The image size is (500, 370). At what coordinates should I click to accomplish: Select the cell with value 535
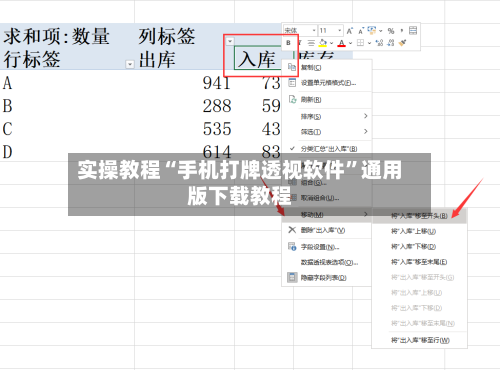[184, 129]
